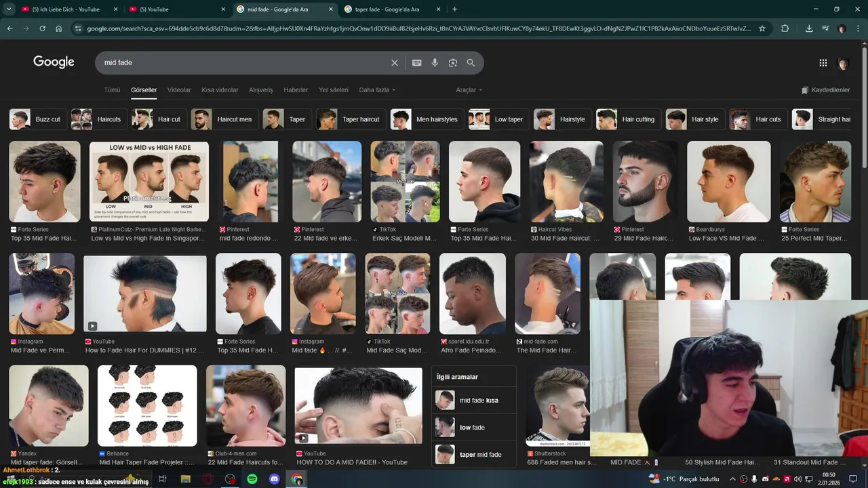This screenshot has width=868, height=488.
Task: Switch to the 'Tümü' results tab
Action: point(112,90)
